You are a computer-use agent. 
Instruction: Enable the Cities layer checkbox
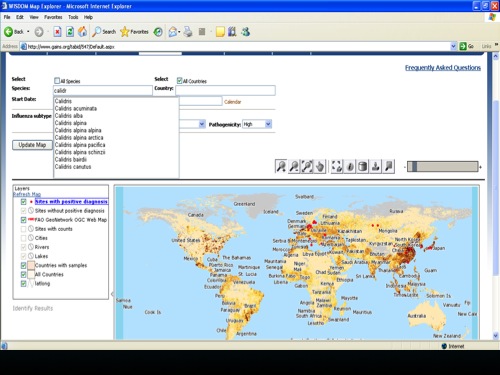pyautogui.click(x=23, y=238)
